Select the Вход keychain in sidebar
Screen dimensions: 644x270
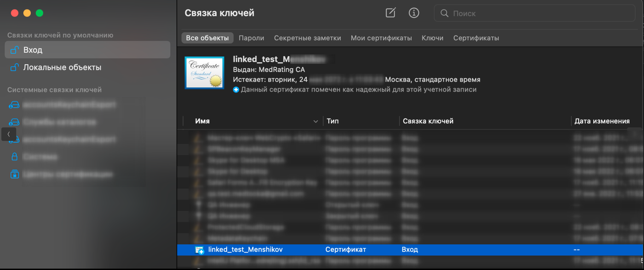(x=87, y=50)
